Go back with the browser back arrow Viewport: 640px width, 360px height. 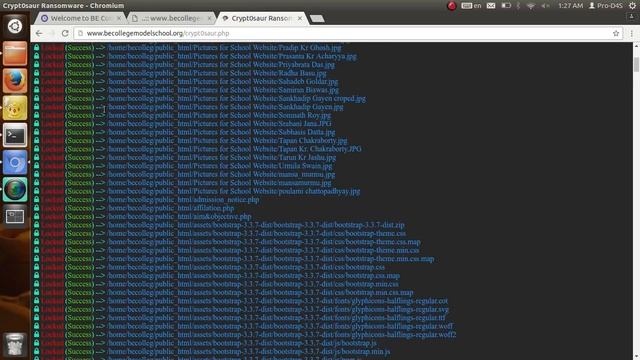click(x=39, y=33)
